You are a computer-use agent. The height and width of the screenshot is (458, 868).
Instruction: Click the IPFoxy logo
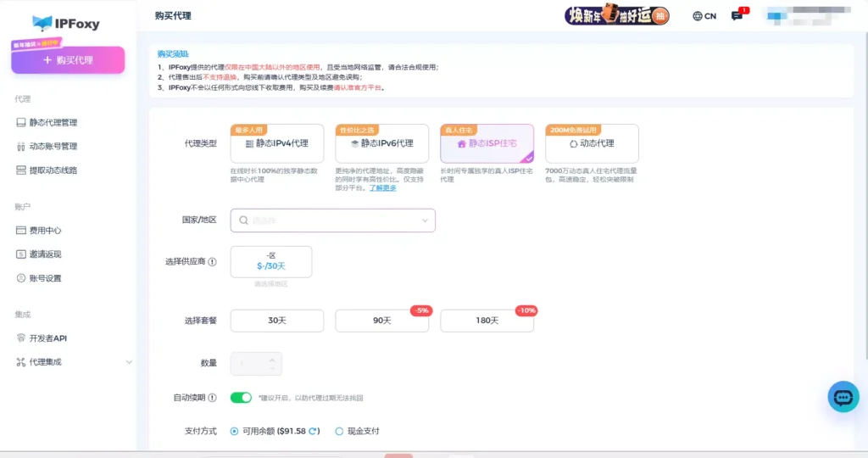pyautogui.click(x=66, y=23)
